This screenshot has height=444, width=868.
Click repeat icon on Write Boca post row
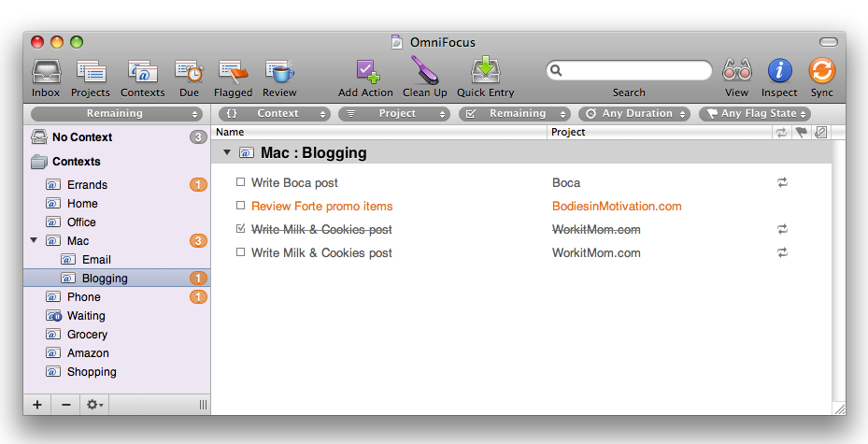782,182
